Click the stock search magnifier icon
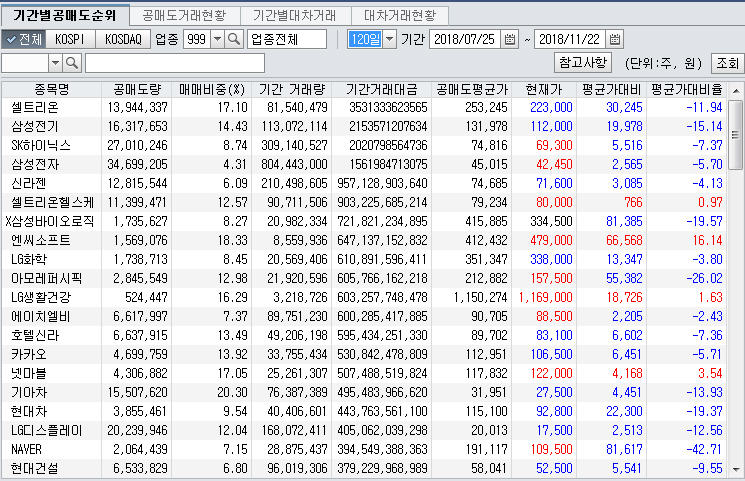Screen dimensions: 745x481 pos(72,63)
